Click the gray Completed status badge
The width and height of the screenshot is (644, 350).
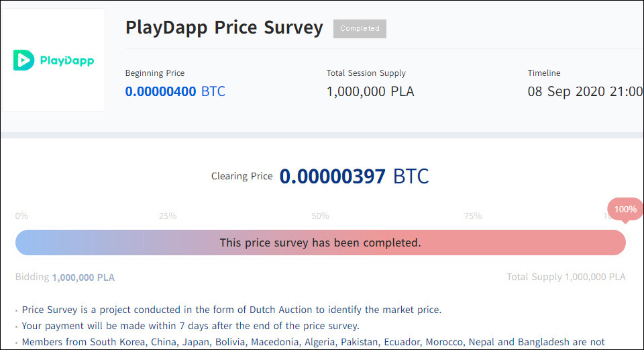click(360, 29)
